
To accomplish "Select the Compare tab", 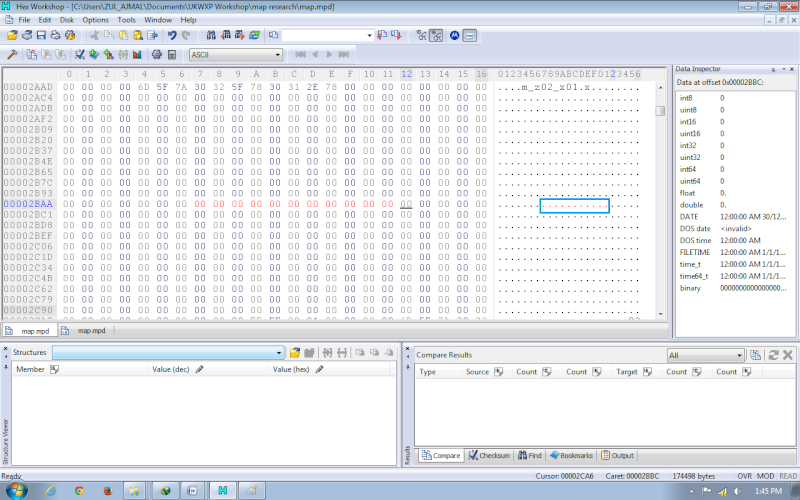I will tap(441, 456).
